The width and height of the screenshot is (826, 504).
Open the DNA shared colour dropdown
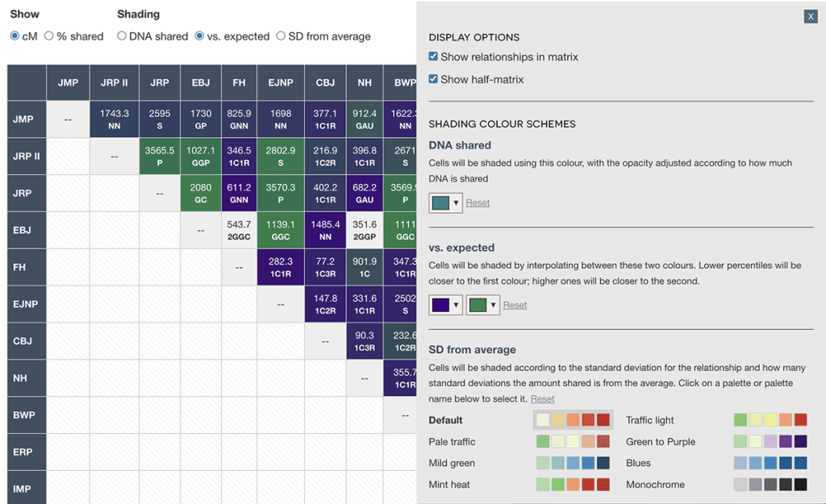click(x=445, y=202)
